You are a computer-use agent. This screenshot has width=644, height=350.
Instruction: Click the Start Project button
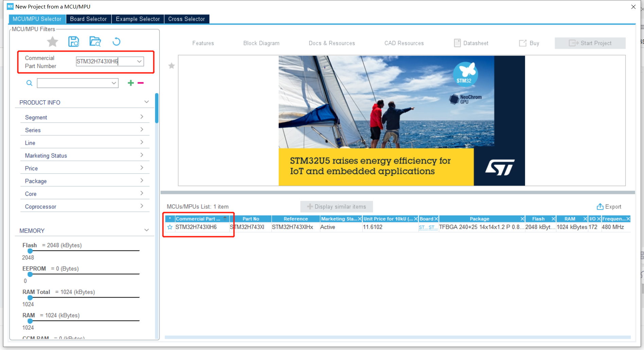590,43
